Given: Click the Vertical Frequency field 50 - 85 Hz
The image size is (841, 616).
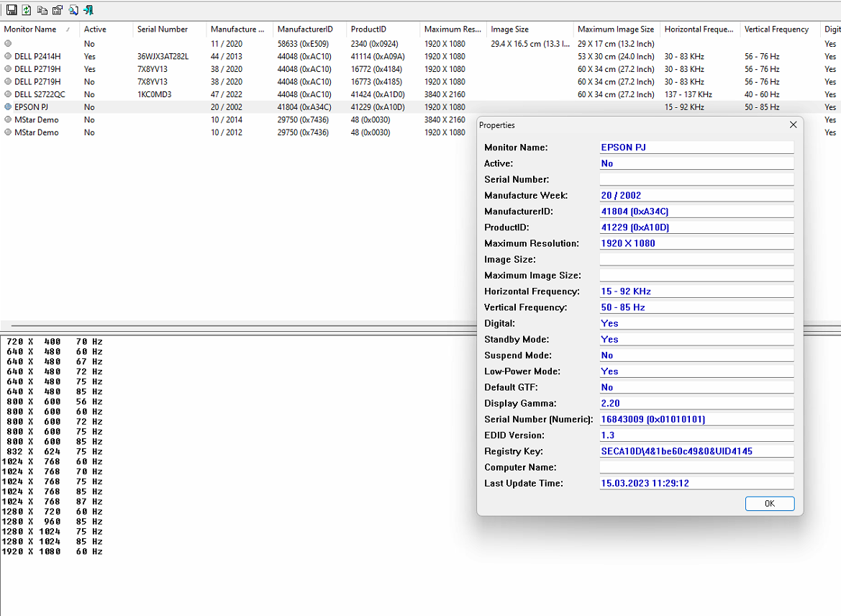Looking at the screenshot, I should click(x=696, y=307).
